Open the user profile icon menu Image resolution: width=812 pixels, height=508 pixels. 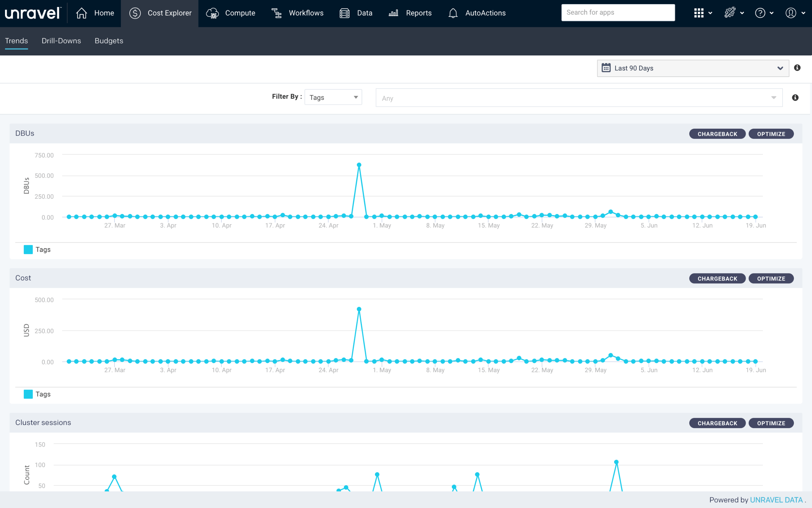click(790, 13)
